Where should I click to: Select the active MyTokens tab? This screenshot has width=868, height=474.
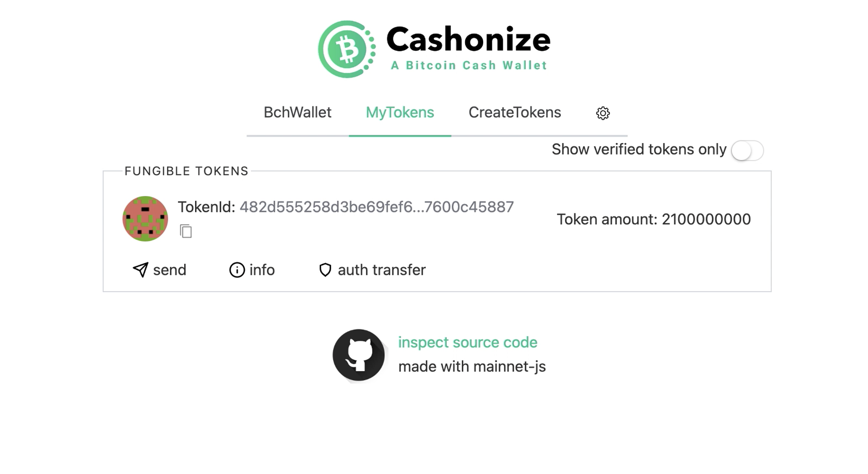pos(400,112)
